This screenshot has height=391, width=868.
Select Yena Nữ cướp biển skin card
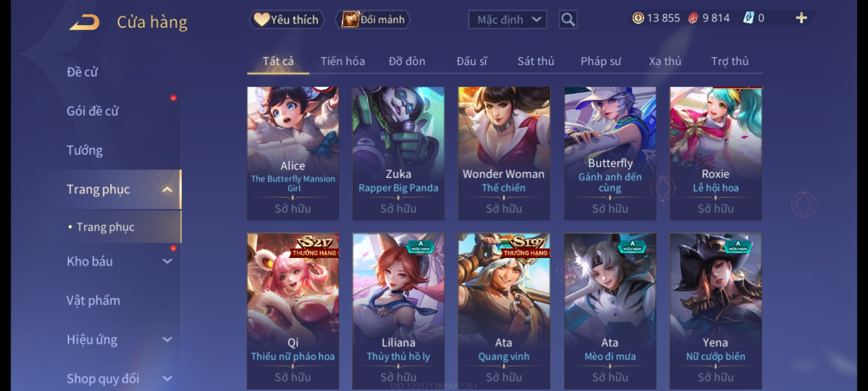tap(715, 311)
